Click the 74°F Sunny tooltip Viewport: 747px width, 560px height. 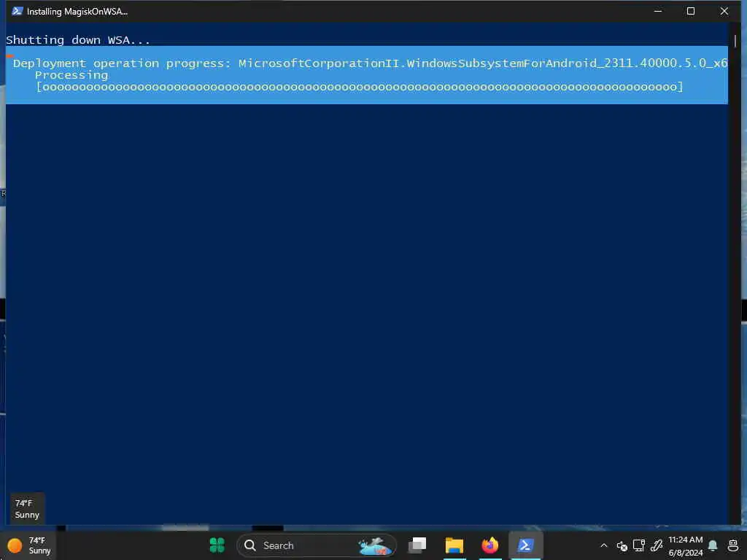pos(27,508)
